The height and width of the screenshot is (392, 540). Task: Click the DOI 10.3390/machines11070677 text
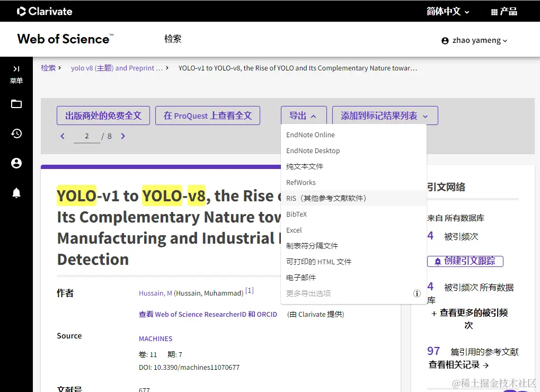point(189,368)
